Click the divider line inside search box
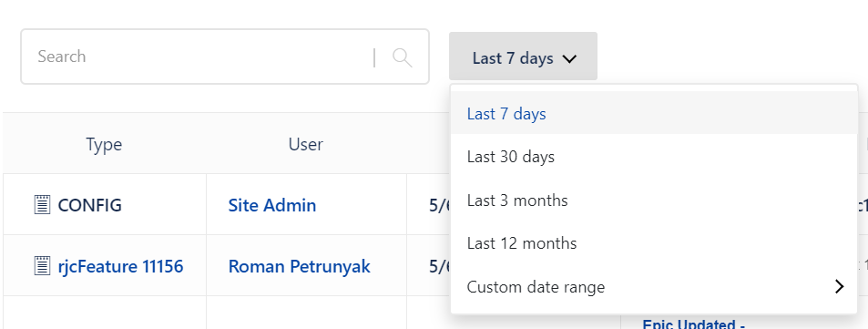The height and width of the screenshot is (329, 868). point(374,57)
